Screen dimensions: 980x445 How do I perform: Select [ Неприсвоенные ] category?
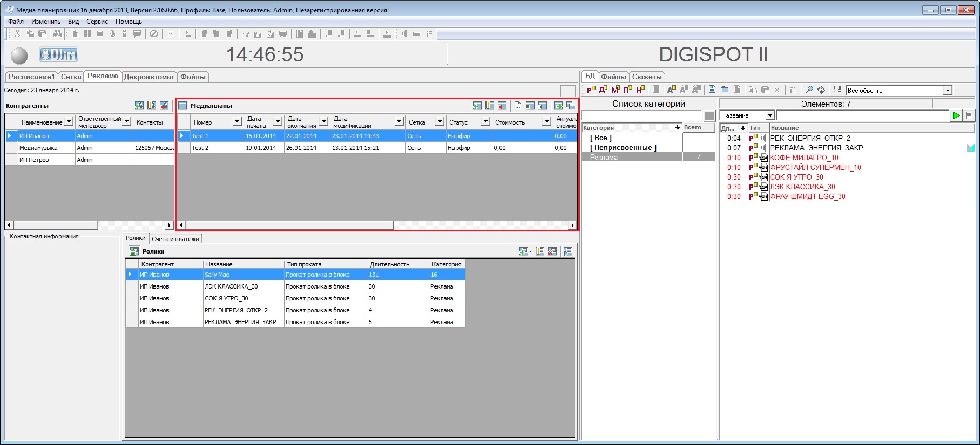click(623, 147)
